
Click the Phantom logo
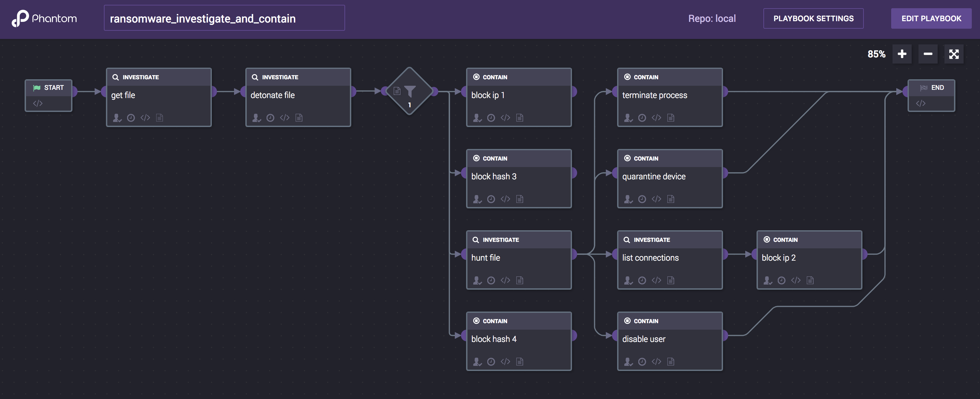[44, 18]
